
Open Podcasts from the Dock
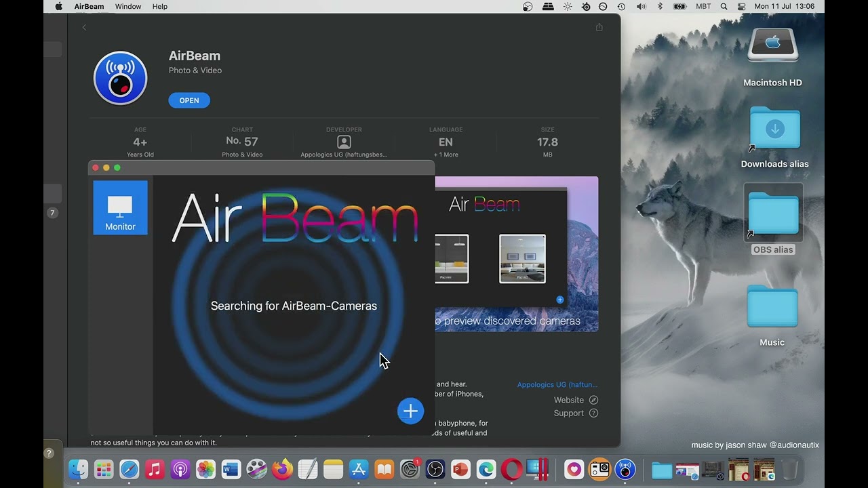[x=180, y=469]
